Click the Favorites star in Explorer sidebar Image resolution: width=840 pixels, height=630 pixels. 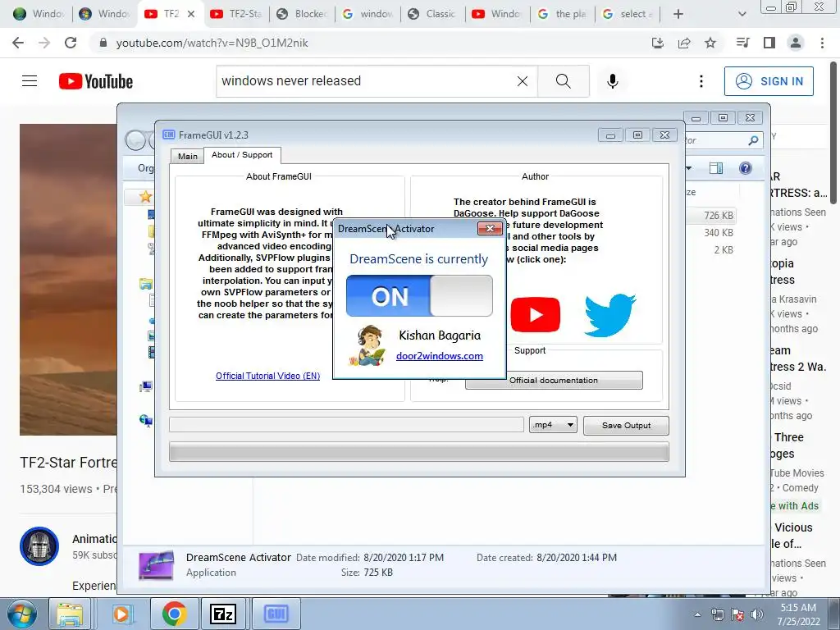145,197
